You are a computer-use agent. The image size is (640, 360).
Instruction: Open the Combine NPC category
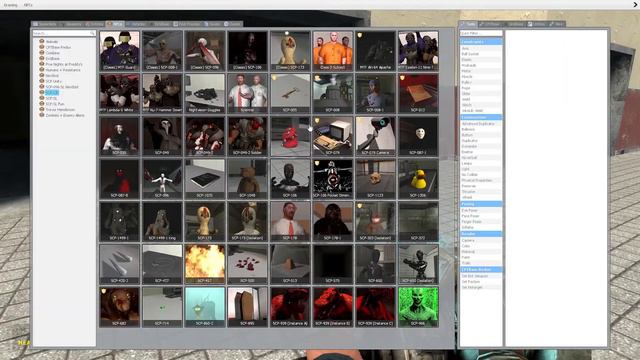click(x=53, y=53)
